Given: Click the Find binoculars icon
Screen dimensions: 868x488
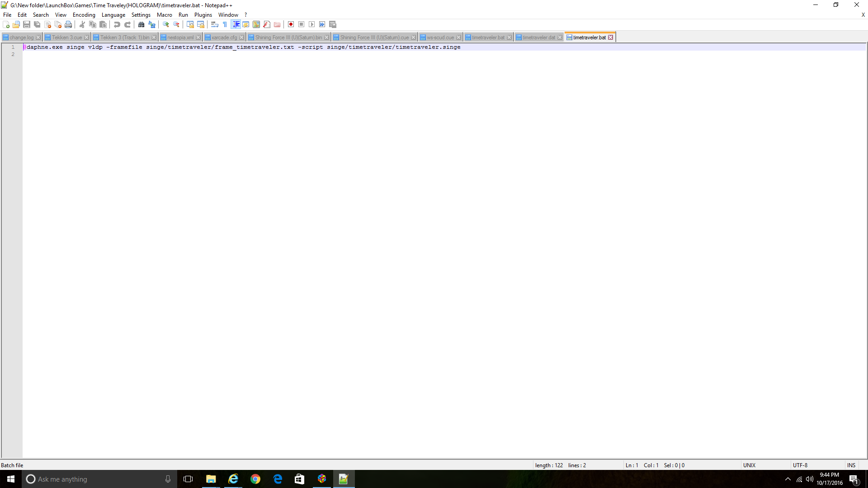Looking at the screenshot, I should point(141,24).
